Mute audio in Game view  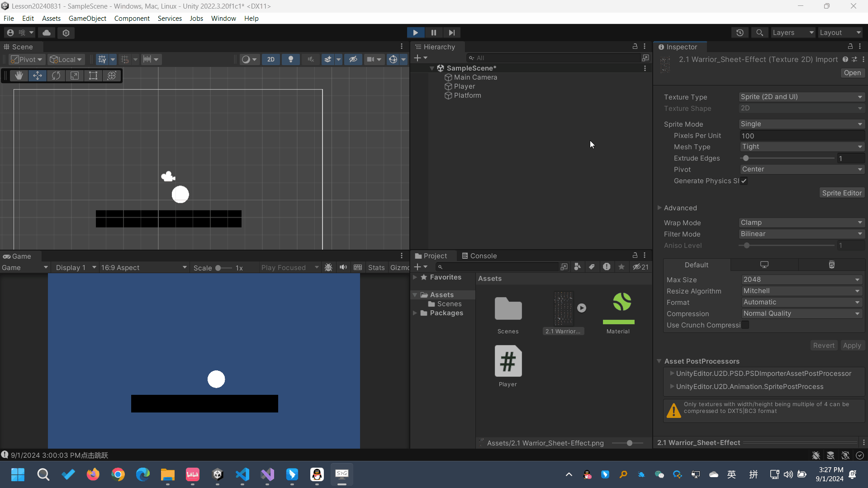click(343, 267)
